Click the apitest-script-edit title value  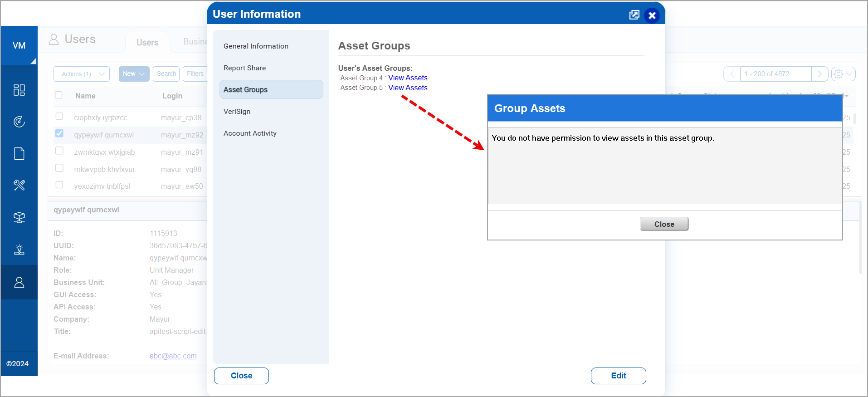click(177, 332)
